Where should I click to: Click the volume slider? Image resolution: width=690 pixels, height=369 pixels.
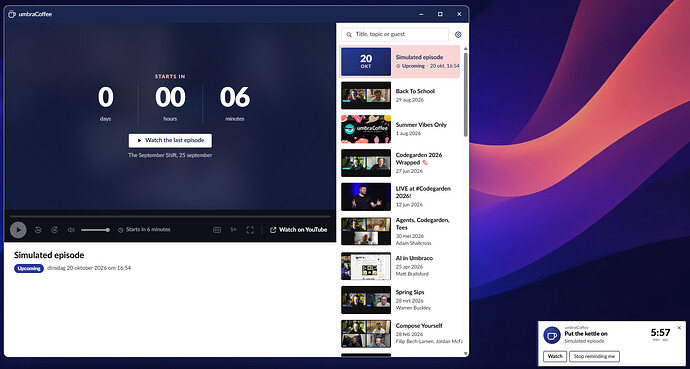(x=95, y=230)
